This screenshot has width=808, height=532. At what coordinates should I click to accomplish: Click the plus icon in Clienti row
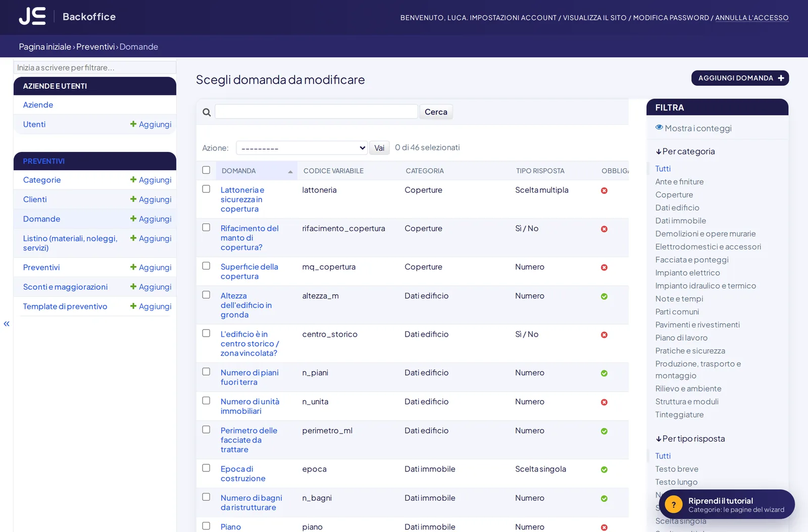pyautogui.click(x=133, y=199)
